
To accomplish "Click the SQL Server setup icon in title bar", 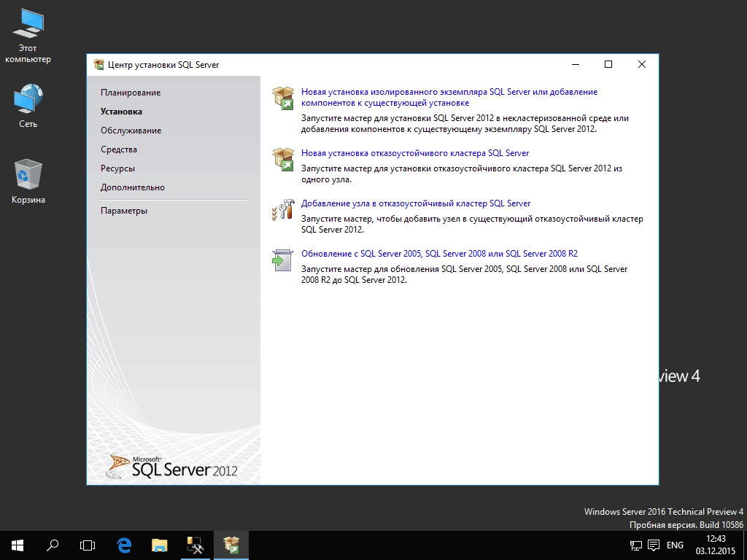I will point(98,65).
